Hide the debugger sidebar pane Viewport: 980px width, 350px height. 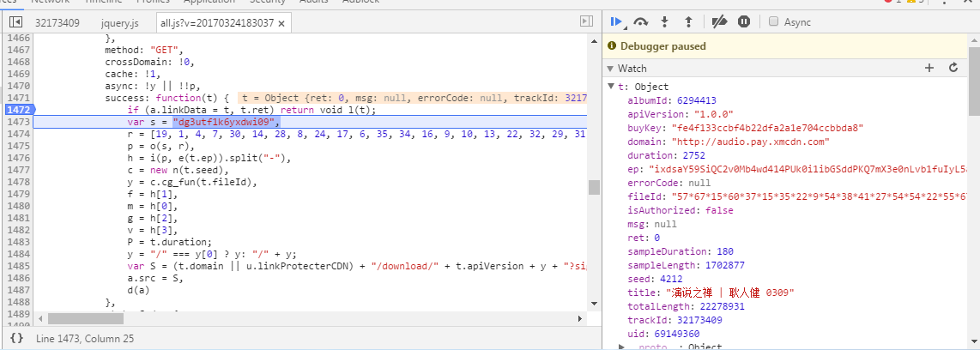pyautogui.click(x=586, y=22)
